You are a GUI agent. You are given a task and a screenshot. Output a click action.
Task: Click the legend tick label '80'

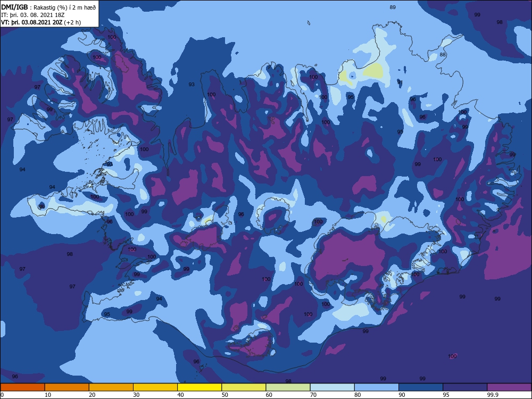pyautogui.click(x=358, y=395)
